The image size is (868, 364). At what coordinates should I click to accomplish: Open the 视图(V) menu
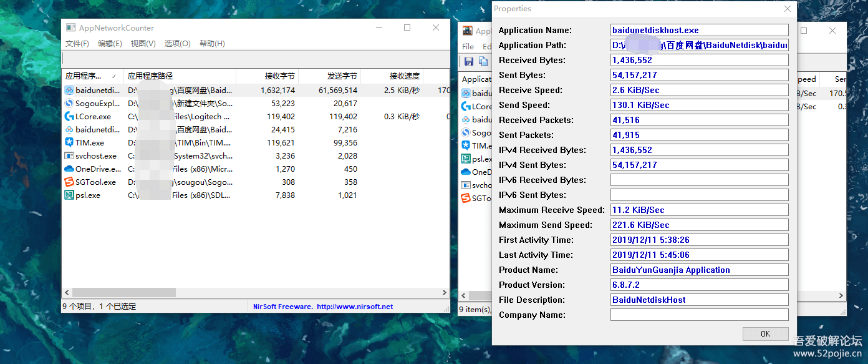pos(143,43)
